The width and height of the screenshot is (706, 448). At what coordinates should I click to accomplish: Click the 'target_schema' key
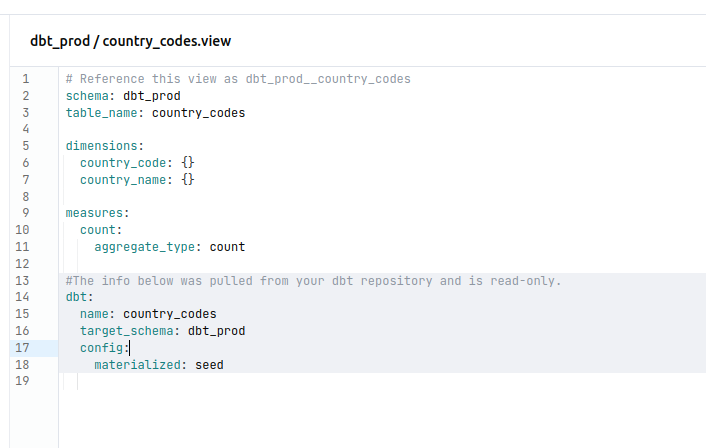[129, 331]
